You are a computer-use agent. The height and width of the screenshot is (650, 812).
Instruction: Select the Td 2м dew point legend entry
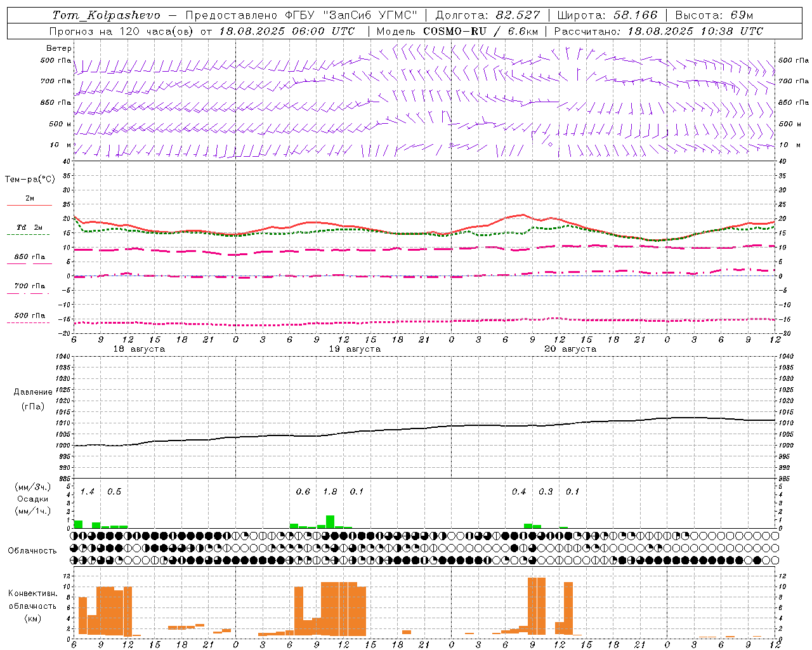[29, 227]
